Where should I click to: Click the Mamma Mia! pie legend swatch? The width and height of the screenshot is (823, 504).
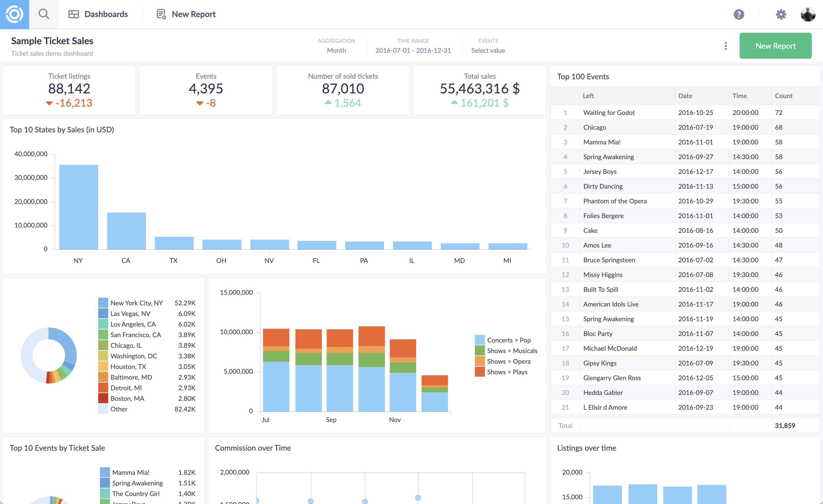pyautogui.click(x=105, y=472)
